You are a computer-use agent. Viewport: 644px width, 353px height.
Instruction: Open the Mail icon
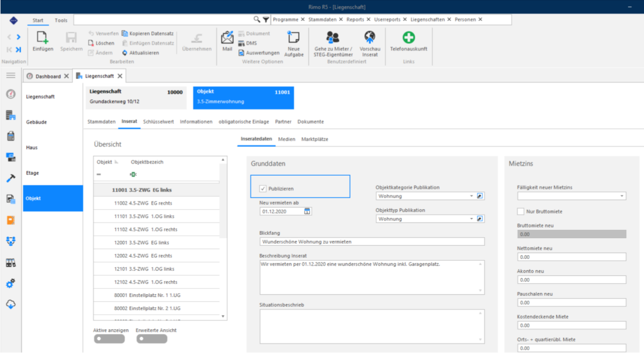[x=227, y=37]
